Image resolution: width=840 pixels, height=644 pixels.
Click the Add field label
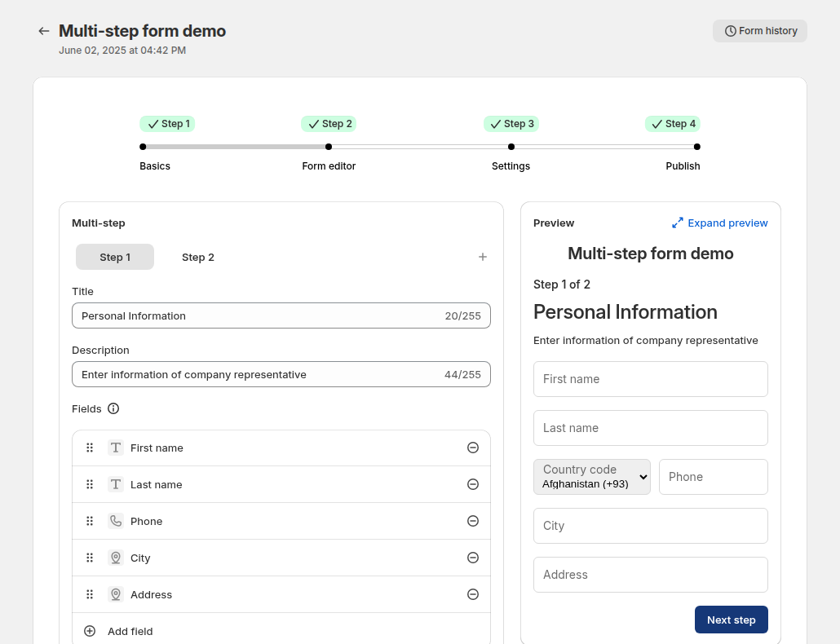coord(130,632)
